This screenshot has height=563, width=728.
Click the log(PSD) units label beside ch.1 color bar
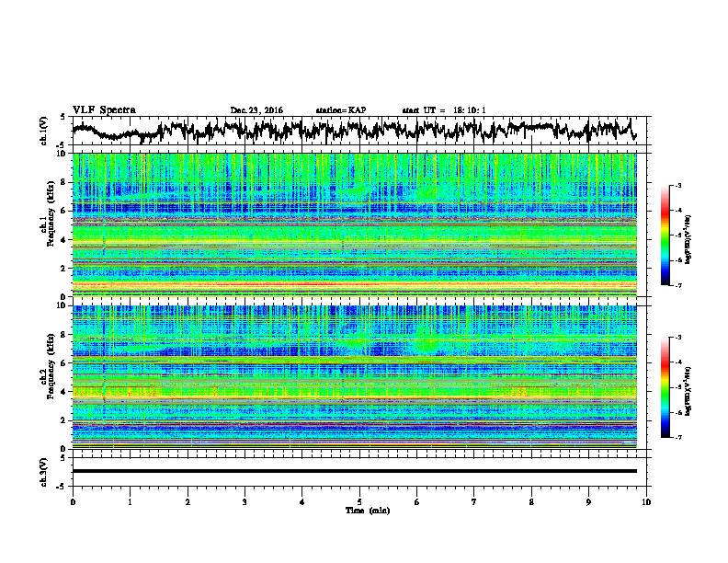pyautogui.click(x=688, y=239)
